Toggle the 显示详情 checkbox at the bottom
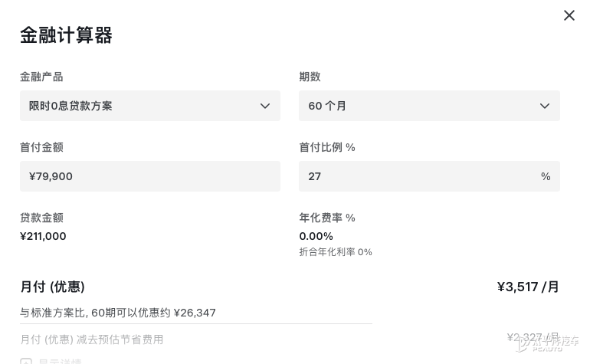Screen dimensions: 590x364 [x=26, y=361]
